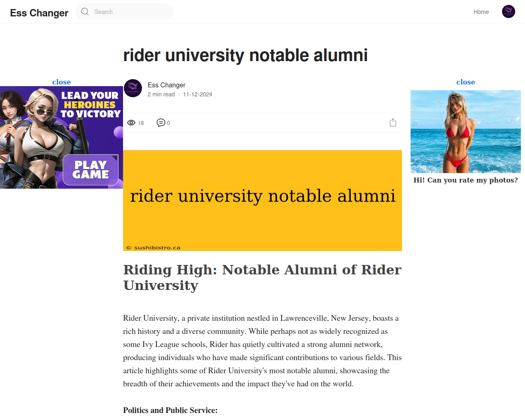Click the Ess Changer site logo

click(39, 13)
